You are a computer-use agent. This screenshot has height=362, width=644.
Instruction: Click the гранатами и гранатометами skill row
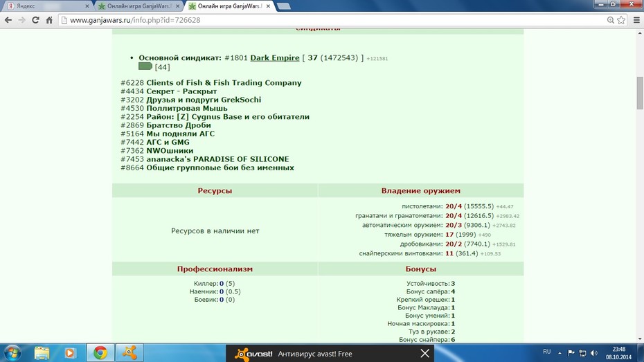[x=438, y=216]
